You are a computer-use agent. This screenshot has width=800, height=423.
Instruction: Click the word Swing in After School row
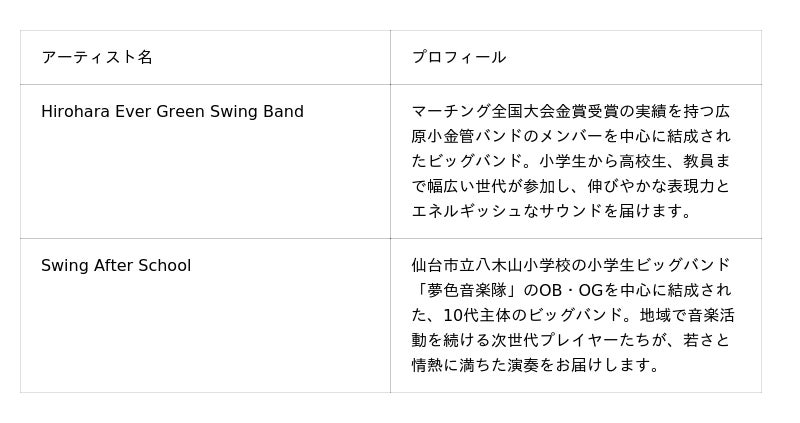[x=65, y=265]
